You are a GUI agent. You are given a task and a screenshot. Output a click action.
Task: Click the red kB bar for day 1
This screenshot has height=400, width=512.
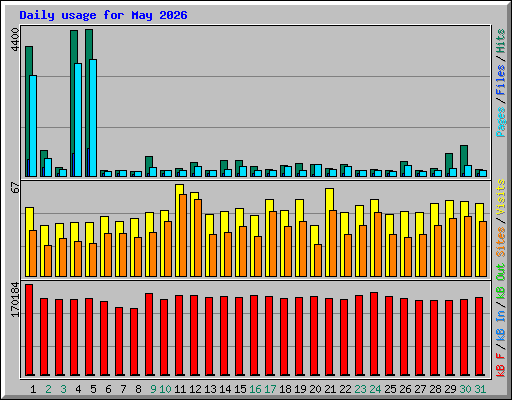(29, 330)
